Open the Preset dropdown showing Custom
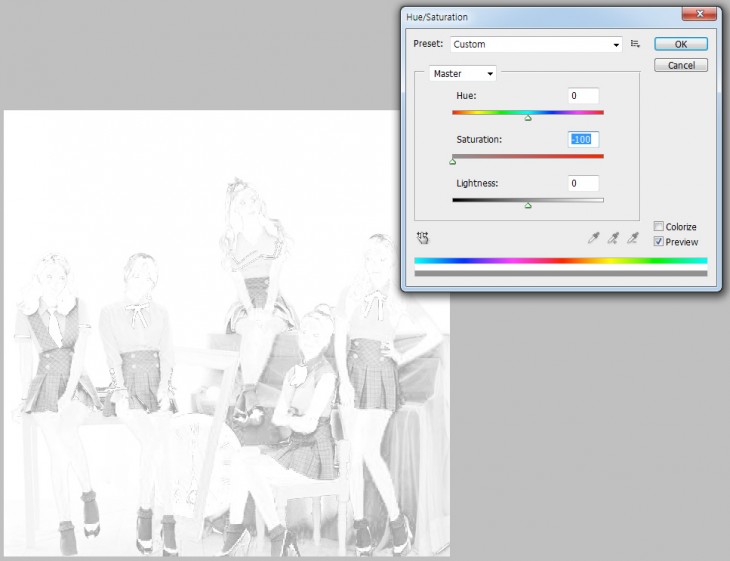This screenshot has width=730, height=561. [535, 44]
